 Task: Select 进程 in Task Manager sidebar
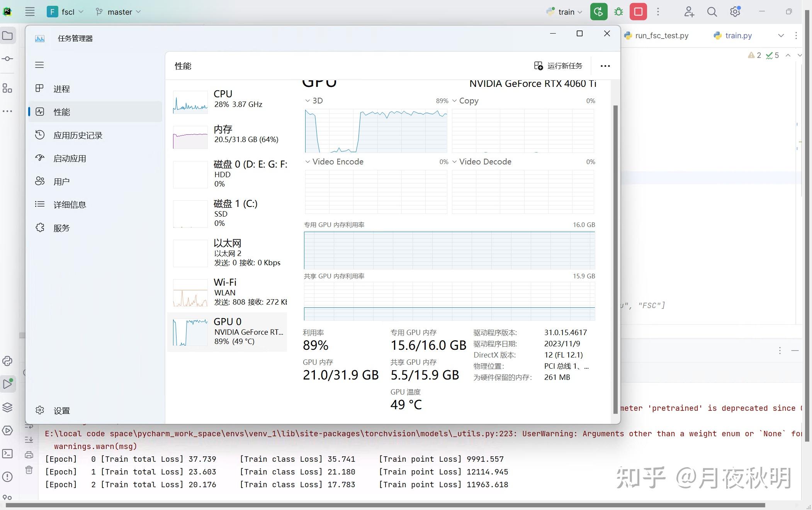click(x=62, y=89)
